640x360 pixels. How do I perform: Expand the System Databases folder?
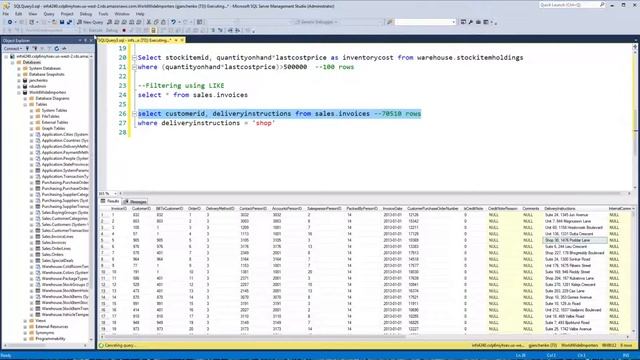coord(19,69)
